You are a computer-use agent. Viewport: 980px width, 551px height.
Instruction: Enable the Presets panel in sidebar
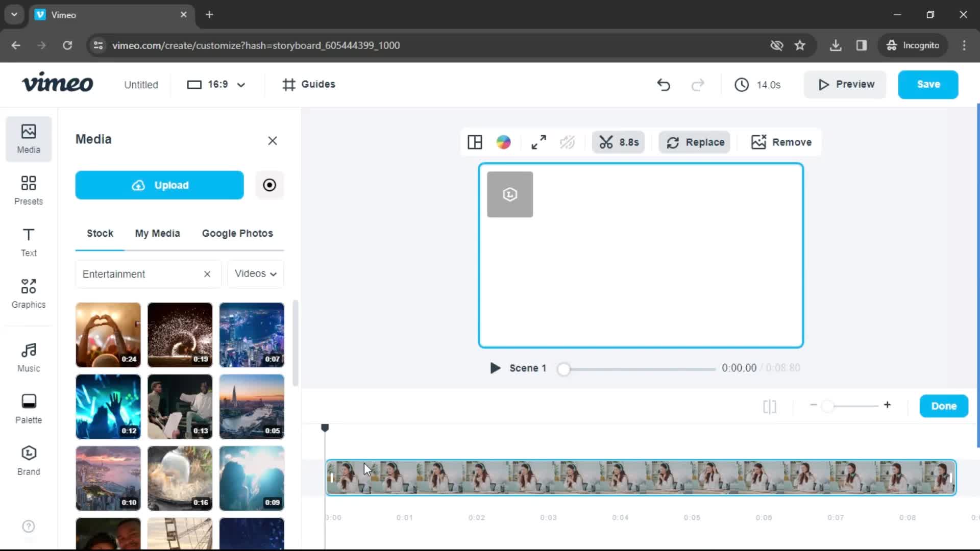[x=28, y=190]
